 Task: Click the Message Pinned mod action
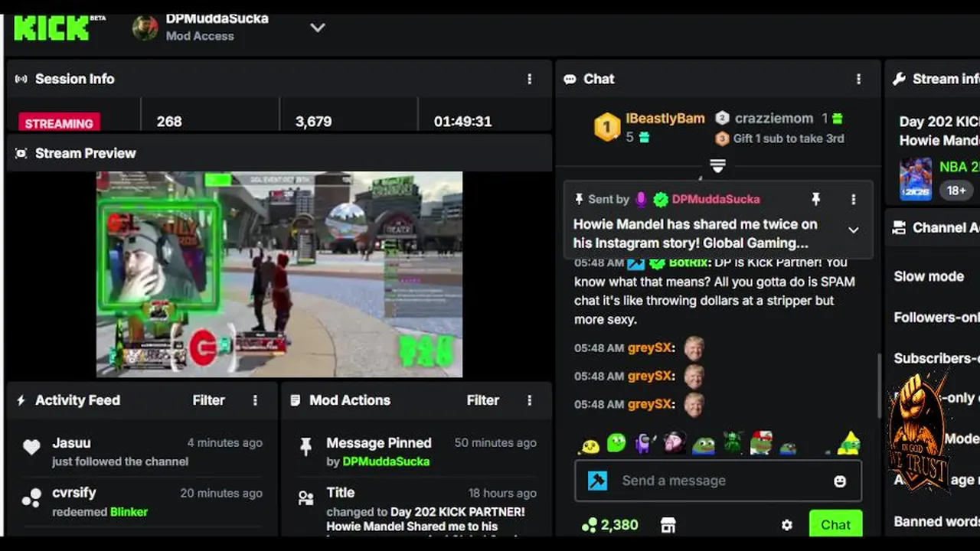coord(416,452)
